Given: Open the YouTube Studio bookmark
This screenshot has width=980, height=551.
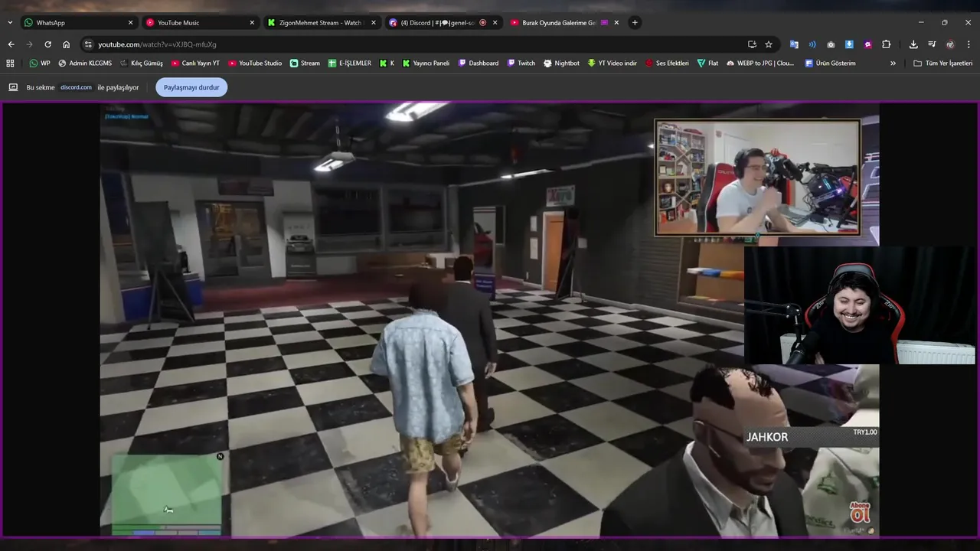Looking at the screenshot, I should click(255, 63).
